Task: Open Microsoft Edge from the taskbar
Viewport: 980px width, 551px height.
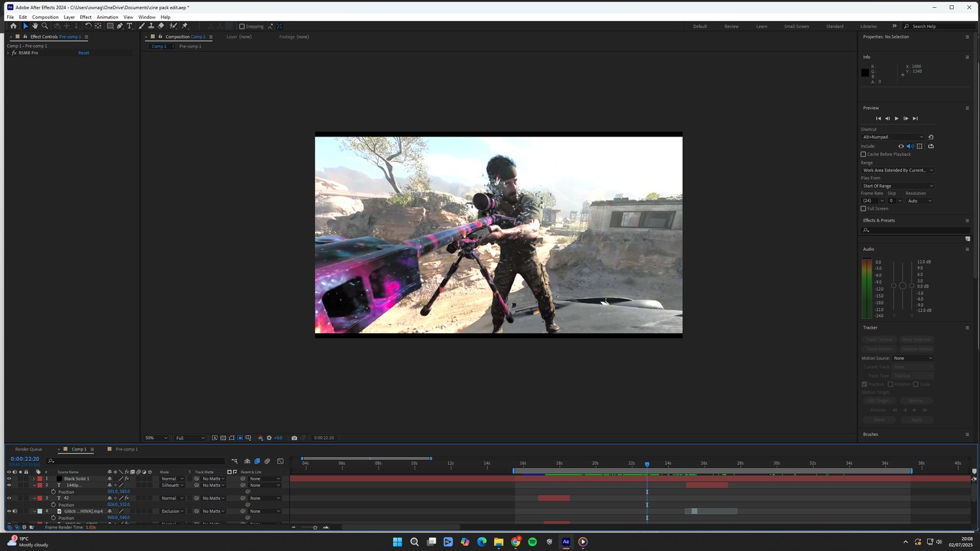Action: pos(482,542)
